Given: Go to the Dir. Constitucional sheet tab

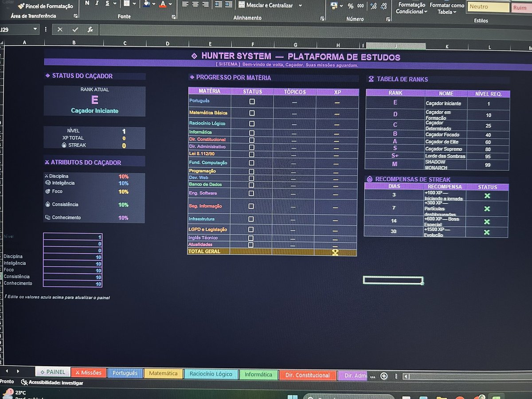Looking at the screenshot, I should pyautogui.click(x=308, y=375).
